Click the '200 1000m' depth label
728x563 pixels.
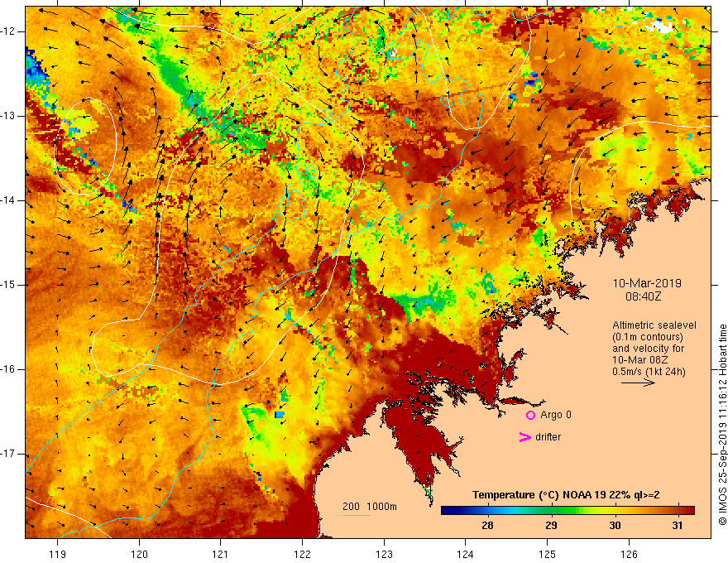pos(370,507)
